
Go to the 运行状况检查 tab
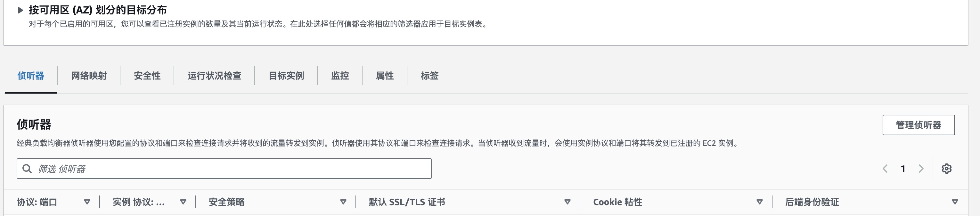pos(214,76)
